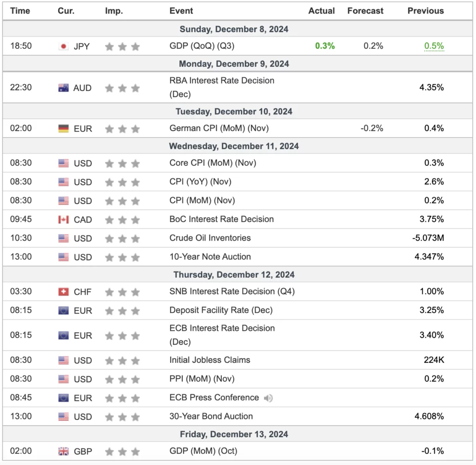The width and height of the screenshot is (476, 465).
Task: Click the Japan flag icon next to JPY
Action: tap(63, 46)
